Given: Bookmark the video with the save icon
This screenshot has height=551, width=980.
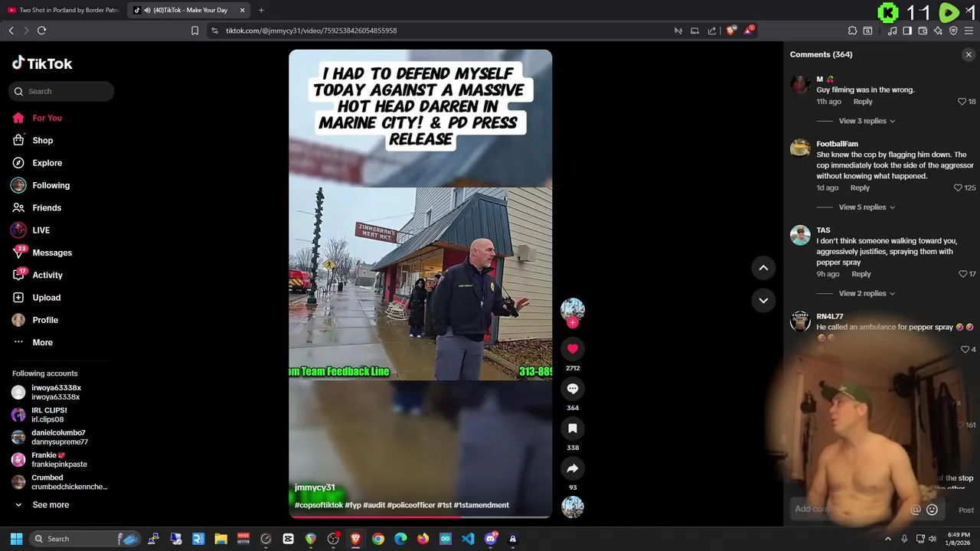Looking at the screenshot, I should tap(572, 429).
